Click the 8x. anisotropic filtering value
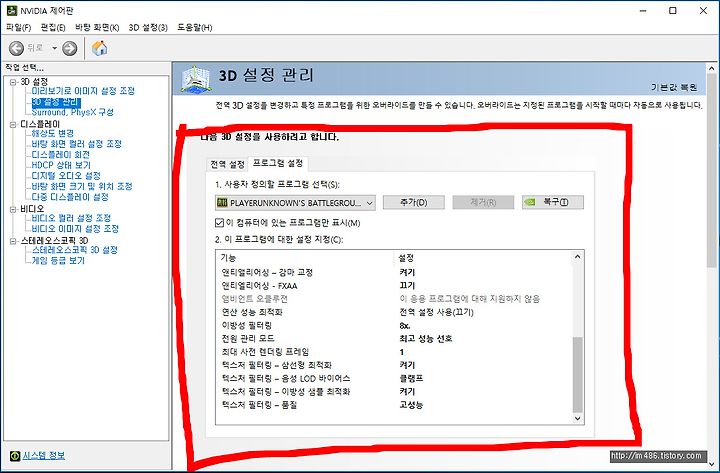The height and width of the screenshot is (473, 720). coord(405,326)
